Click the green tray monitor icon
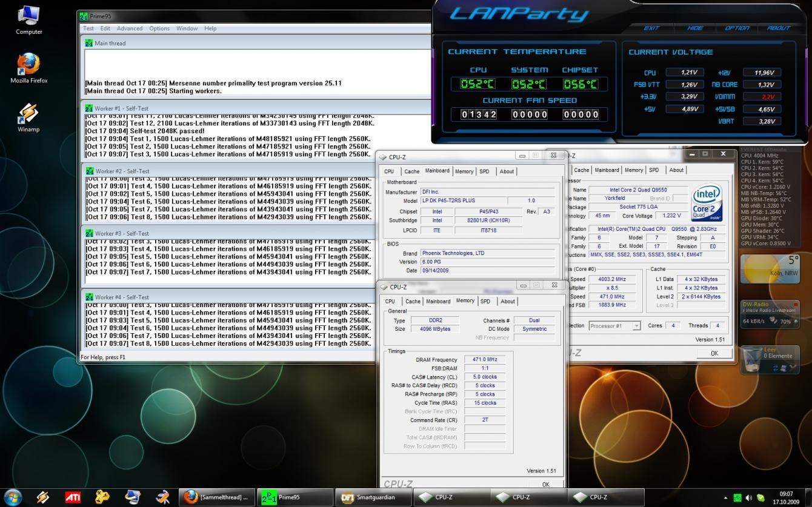812x507 pixels. (x=737, y=498)
